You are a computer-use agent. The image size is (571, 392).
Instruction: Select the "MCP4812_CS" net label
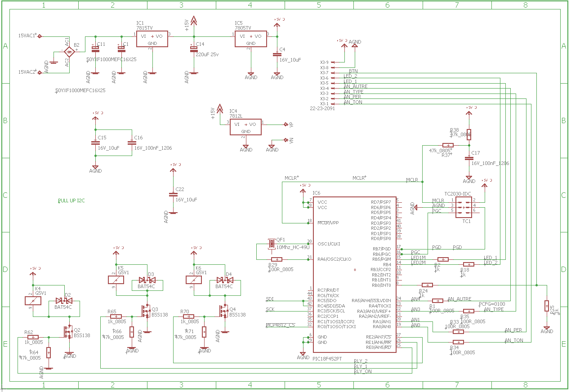(x=281, y=325)
